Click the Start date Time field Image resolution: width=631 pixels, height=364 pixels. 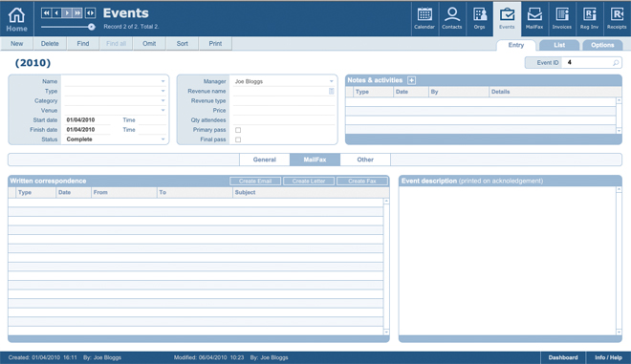(152, 119)
